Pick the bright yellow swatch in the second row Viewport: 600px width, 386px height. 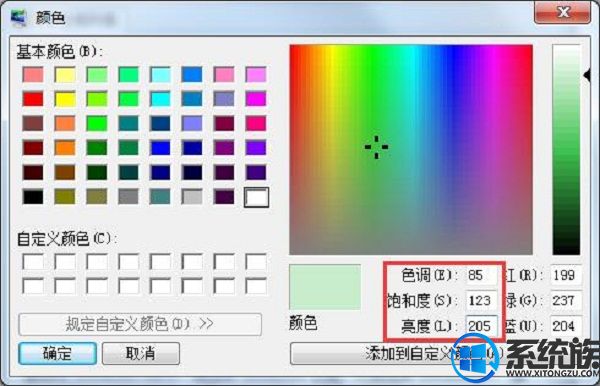(x=65, y=99)
